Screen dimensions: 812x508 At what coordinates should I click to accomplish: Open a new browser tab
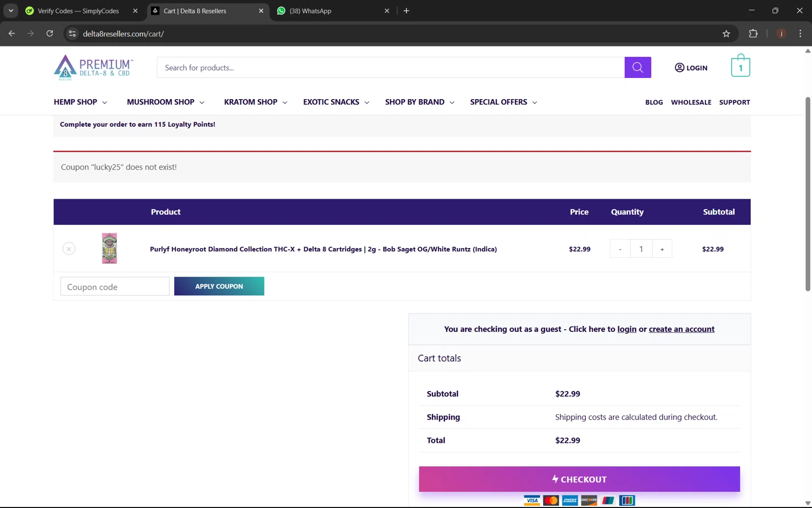point(407,11)
